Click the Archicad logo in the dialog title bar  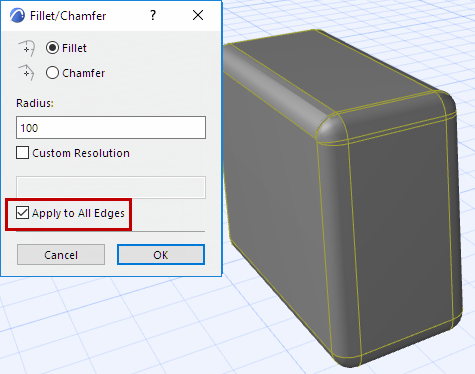(17, 15)
